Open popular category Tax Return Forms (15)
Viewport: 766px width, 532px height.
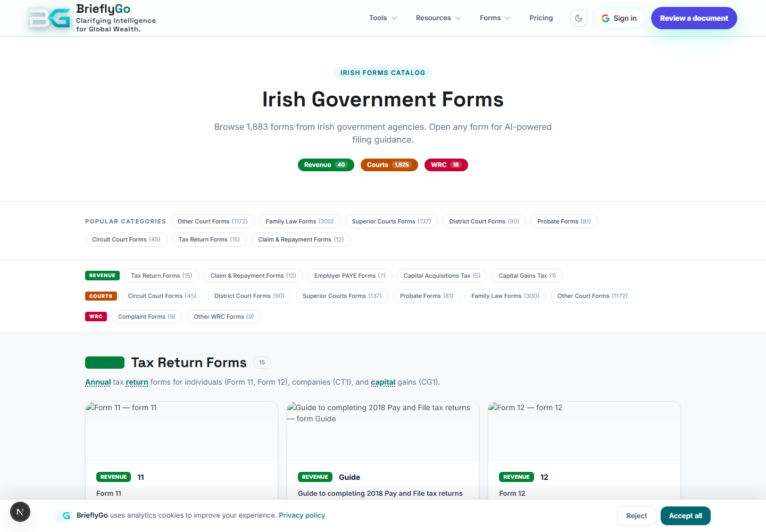[209, 239]
